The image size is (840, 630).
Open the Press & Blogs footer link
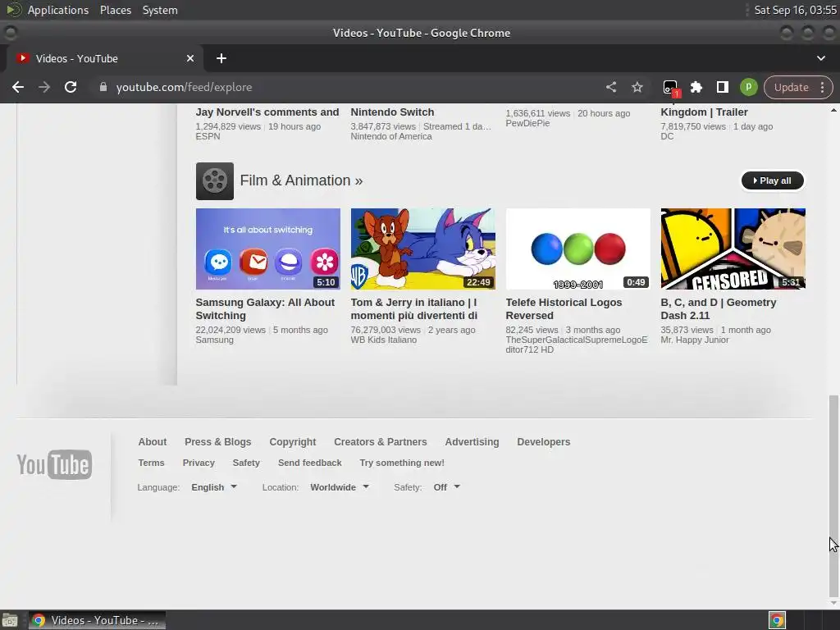tap(217, 442)
